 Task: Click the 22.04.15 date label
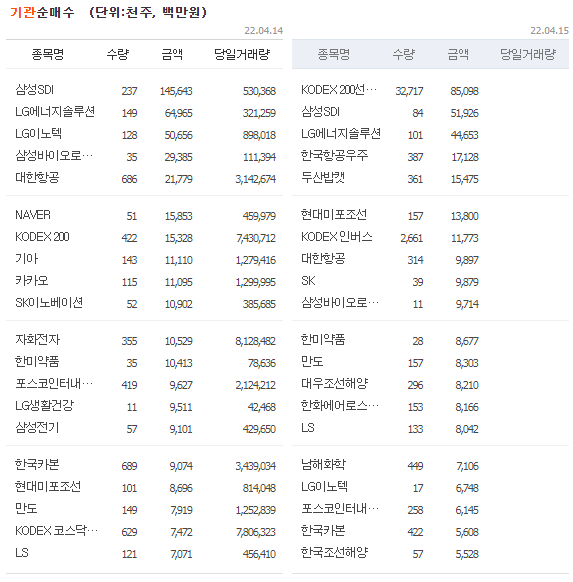pyautogui.click(x=549, y=30)
